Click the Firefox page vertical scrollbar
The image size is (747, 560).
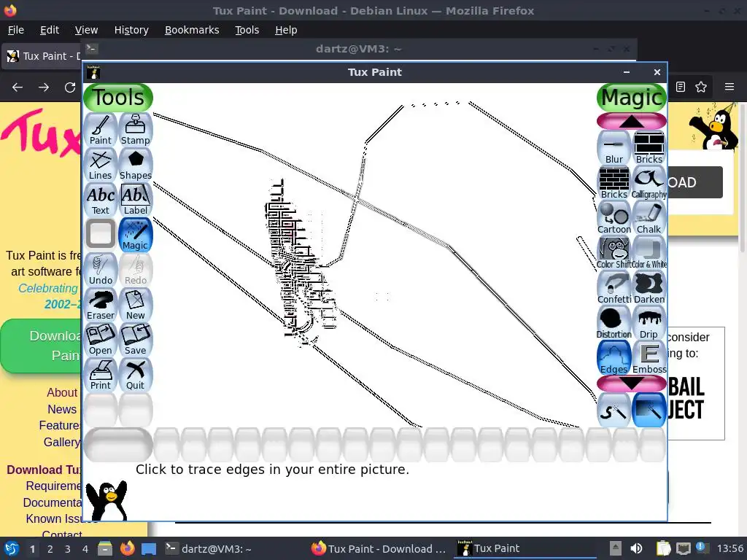click(743, 177)
